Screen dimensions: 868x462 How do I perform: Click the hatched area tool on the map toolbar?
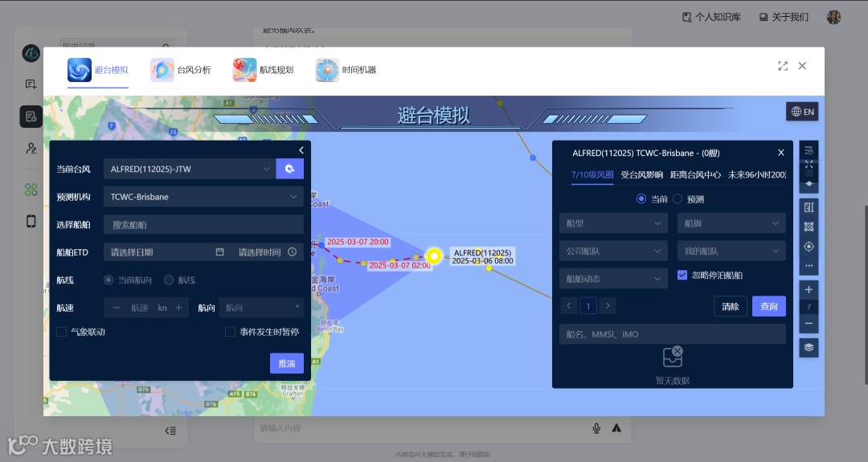(x=809, y=227)
